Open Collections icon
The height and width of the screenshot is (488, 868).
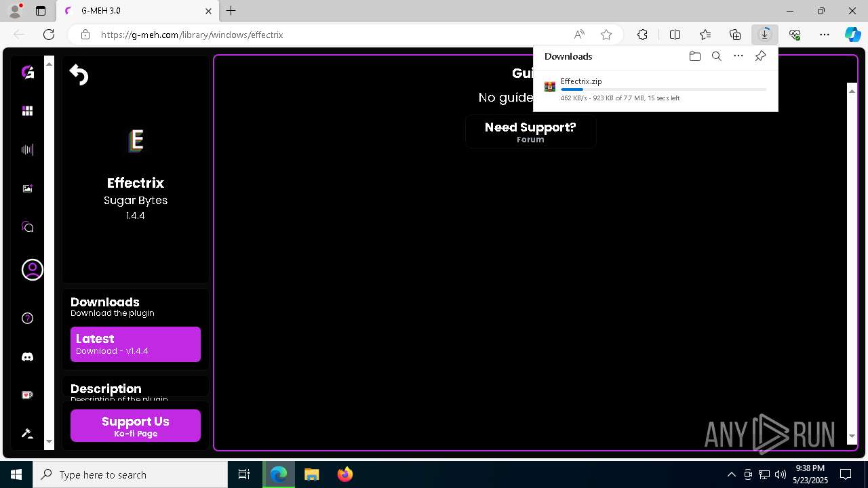point(735,35)
